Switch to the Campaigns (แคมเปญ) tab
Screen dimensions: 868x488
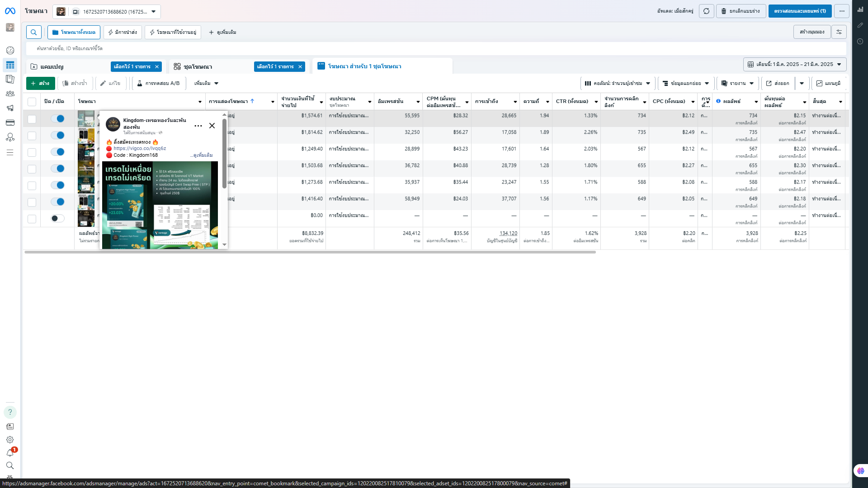pyautogui.click(x=52, y=66)
